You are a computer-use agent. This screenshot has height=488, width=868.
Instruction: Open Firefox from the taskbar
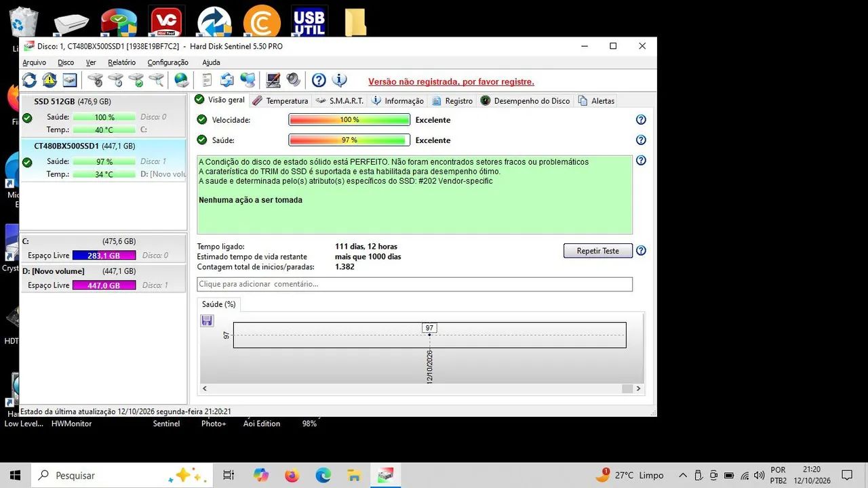(x=292, y=475)
